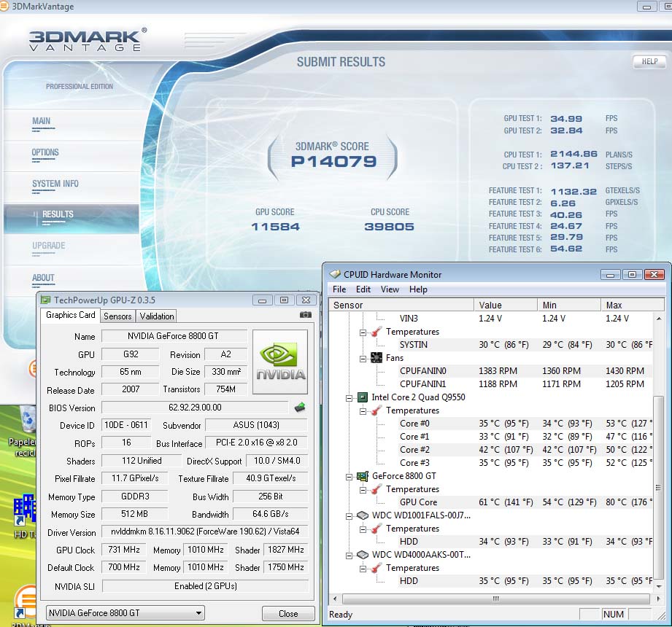This screenshot has height=627, width=672.
Task: Open the View menu in Hardware Monitor
Action: coord(390,289)
